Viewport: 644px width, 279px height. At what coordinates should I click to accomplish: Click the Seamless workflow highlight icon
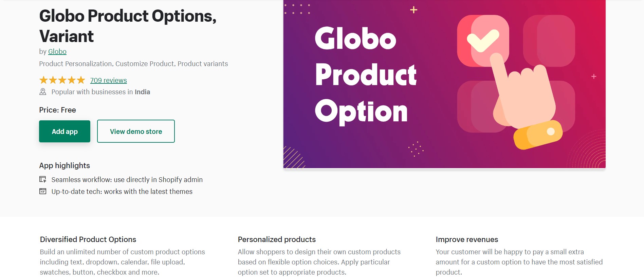[x=43, y=179]
